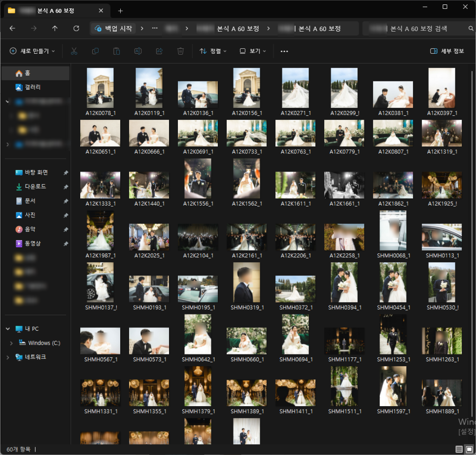This screenshot has width=476, height=455.
Task: Select thumbnail SHMH0660_1
Action: (246, 341)
